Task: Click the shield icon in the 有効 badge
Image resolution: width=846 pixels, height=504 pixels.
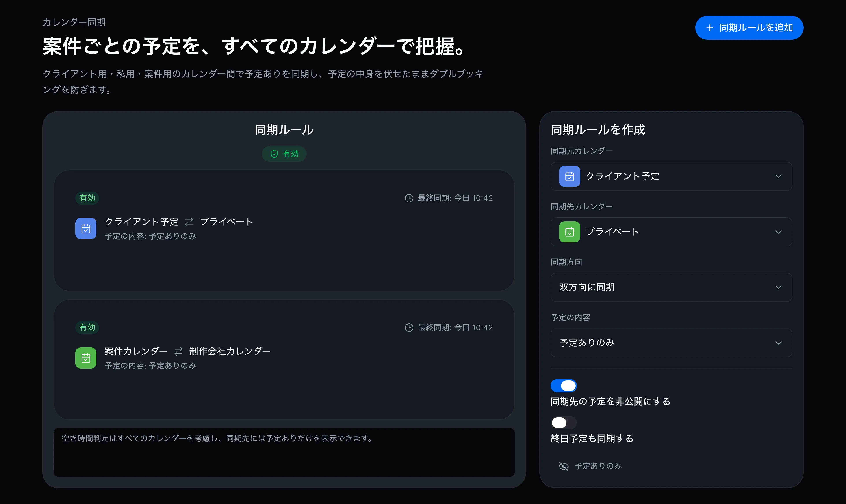Action: (274, 154)
